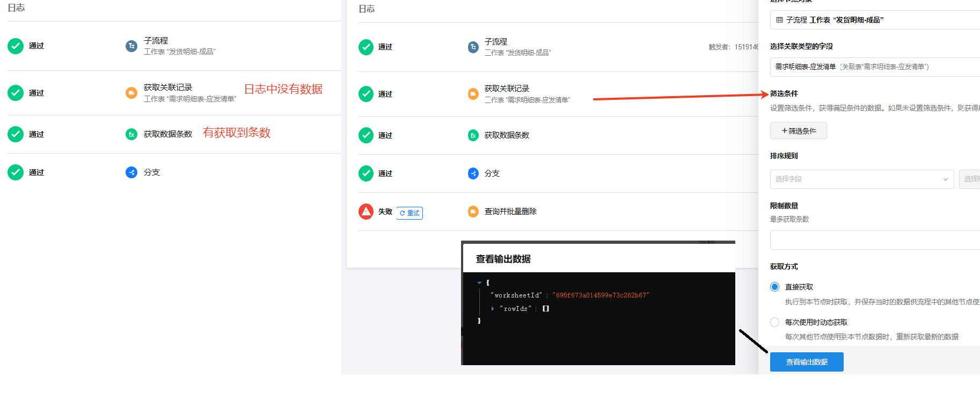
Task: Click the 触发者 label in the middle log
Action: 719,47
